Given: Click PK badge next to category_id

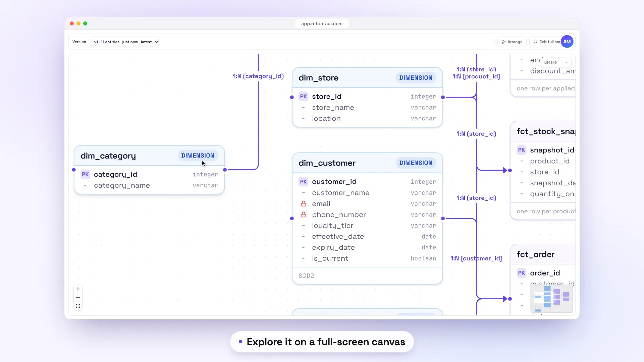Looking at the screenshot, I should [x=85, y=174].
